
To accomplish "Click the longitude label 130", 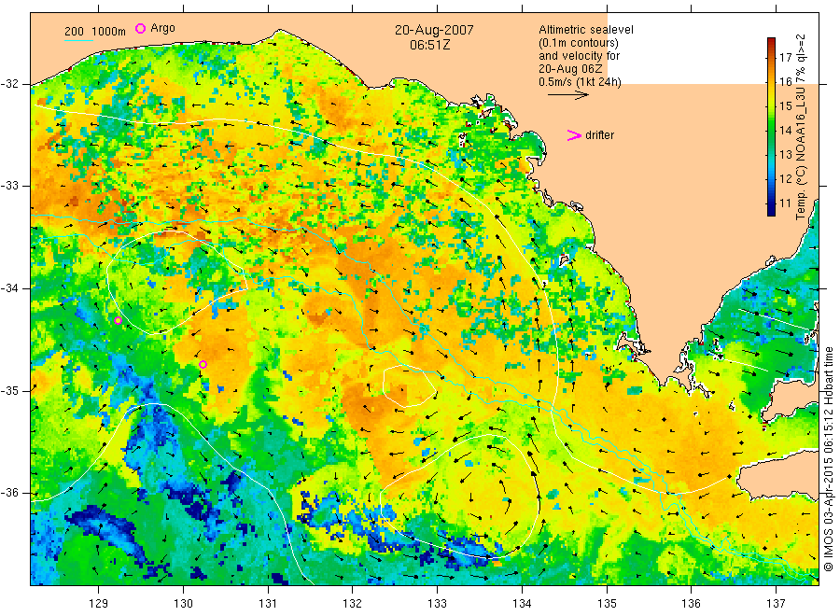I will 183,604.
